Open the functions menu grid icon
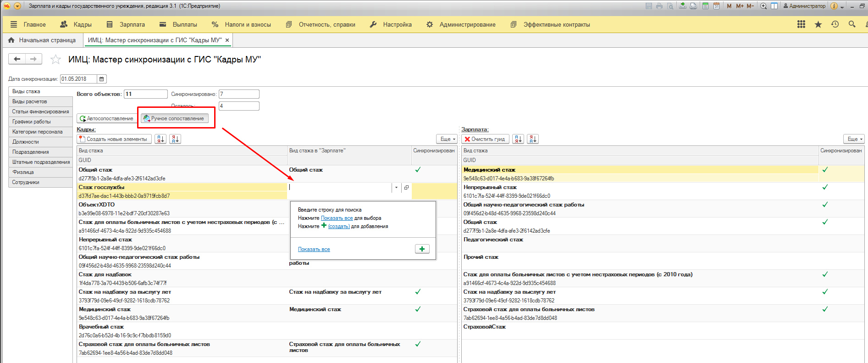 [x=801, y=24]
